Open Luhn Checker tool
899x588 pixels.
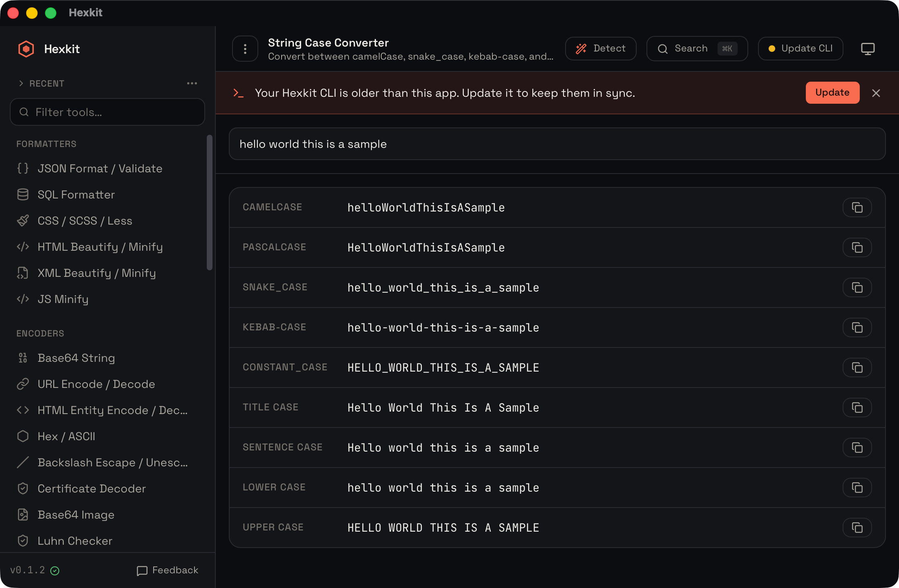click(107, 541)
